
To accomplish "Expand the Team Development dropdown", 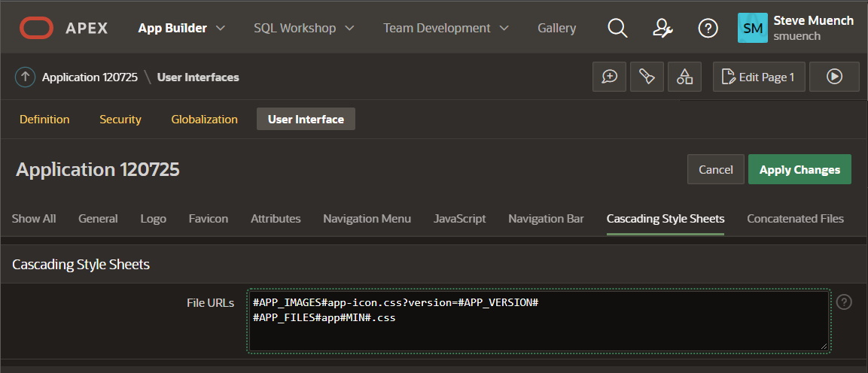I will tap(446, 29).
